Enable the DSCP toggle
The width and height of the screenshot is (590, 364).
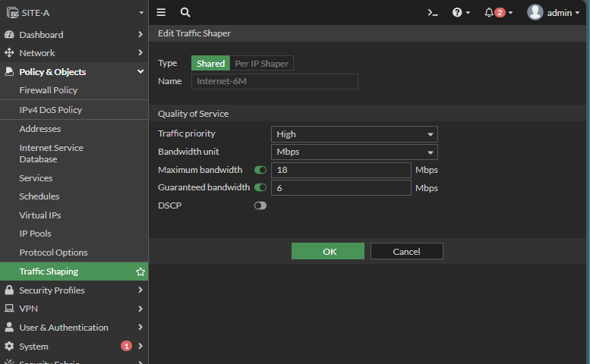coord(260,206)
